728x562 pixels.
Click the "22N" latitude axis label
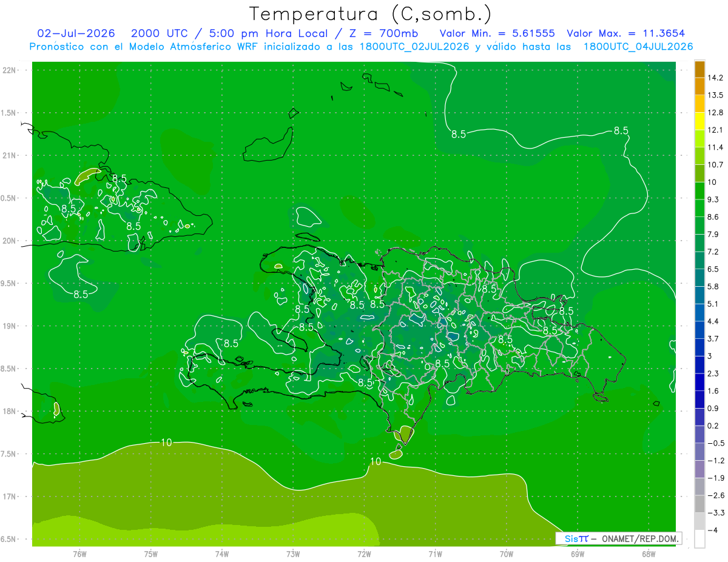click(x=10, y=70)
